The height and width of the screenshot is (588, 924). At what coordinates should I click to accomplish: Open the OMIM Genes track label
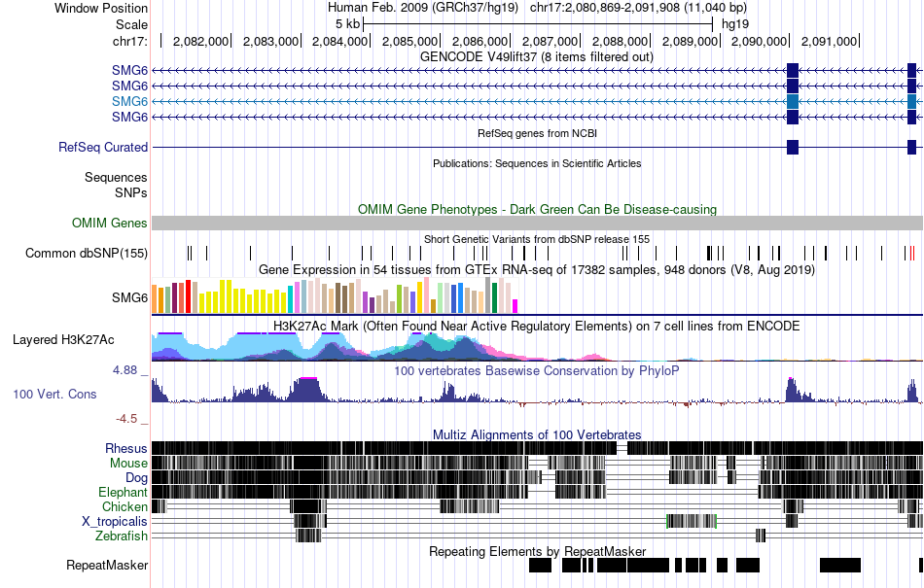[x=110, y=224]
